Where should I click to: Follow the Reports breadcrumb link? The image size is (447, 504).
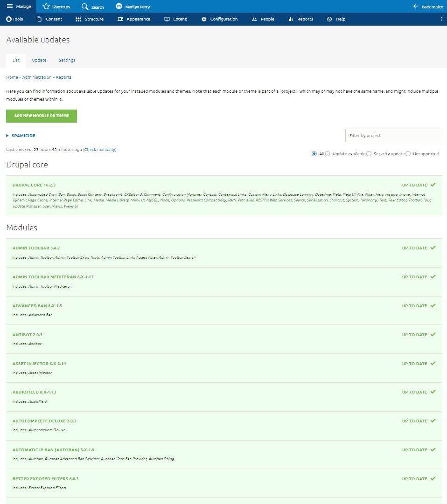coord(63,77)
